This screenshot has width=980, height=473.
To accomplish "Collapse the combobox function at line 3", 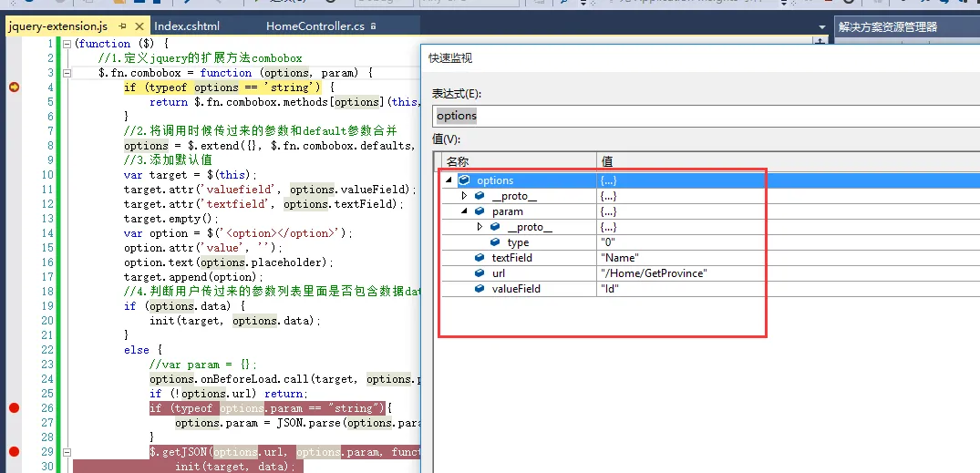I will [x=67, y=73].
